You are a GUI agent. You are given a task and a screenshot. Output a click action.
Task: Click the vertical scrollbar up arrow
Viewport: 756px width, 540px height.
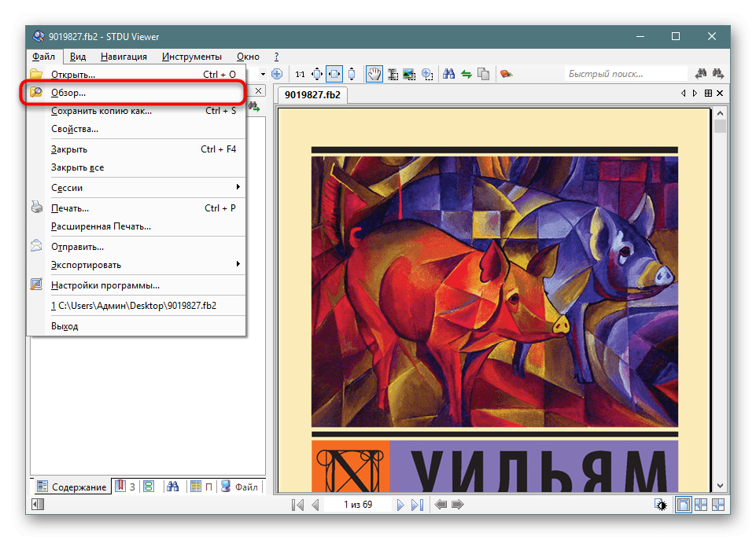coord(720,112)
